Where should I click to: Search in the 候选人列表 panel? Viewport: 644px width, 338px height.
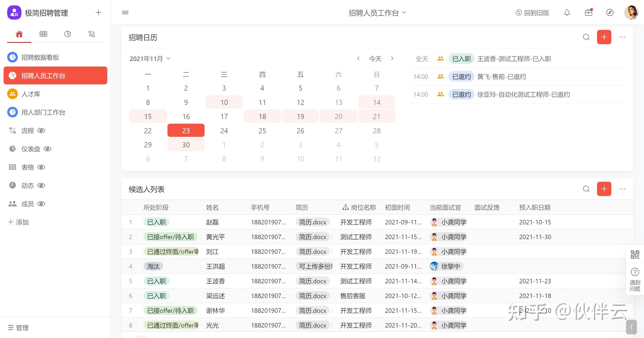pyautogui.click(x=586, y=189)
